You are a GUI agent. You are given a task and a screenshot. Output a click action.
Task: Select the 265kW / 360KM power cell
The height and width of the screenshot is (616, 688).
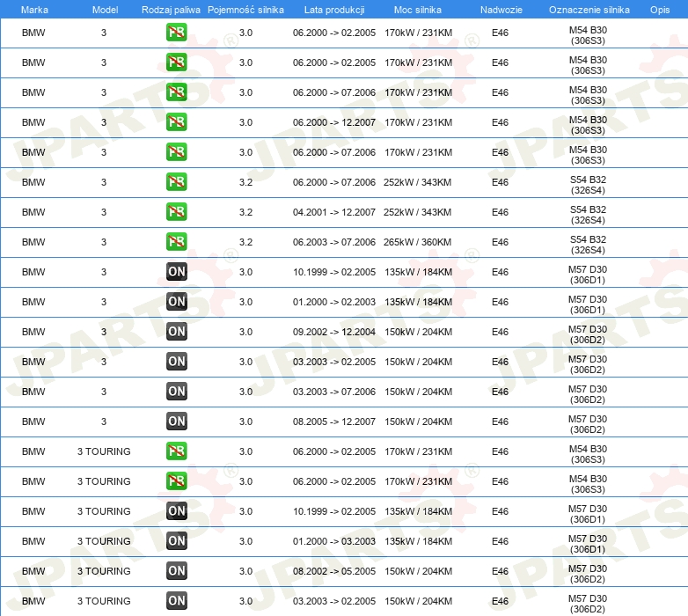[417, 242]
